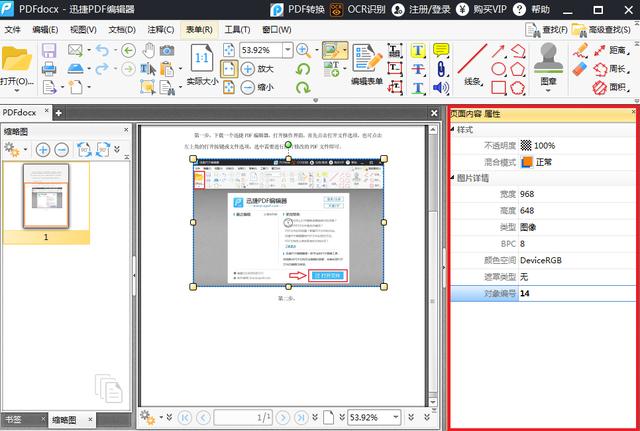Select the 周长 perimeter measure tool
The image size is (640, 431).
(x=611, y=69)
